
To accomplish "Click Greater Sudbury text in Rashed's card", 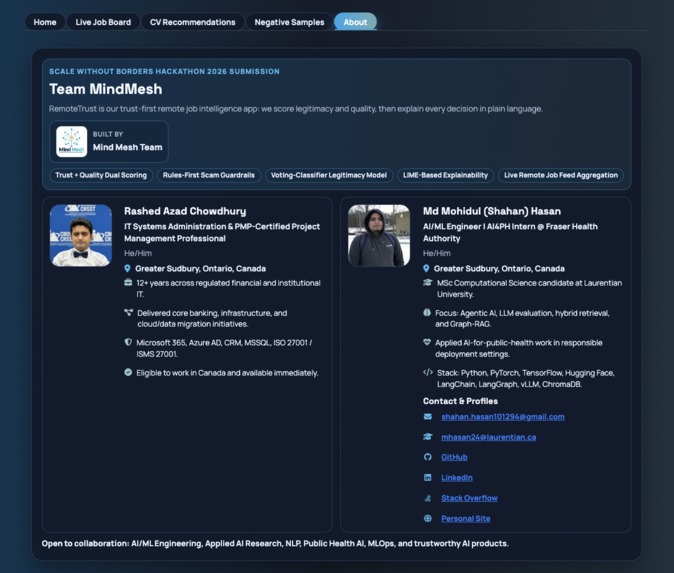I will pyautogui.click(x=200, y=269).
